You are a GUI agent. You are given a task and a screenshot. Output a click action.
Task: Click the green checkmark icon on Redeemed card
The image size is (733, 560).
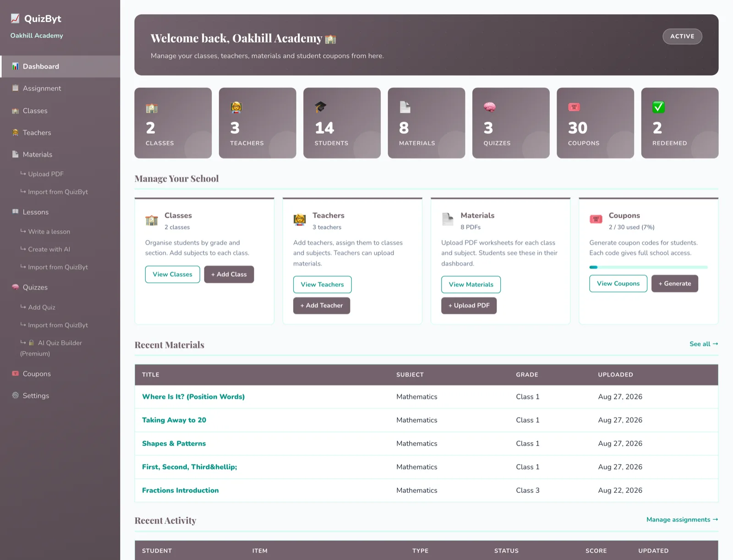658,107
